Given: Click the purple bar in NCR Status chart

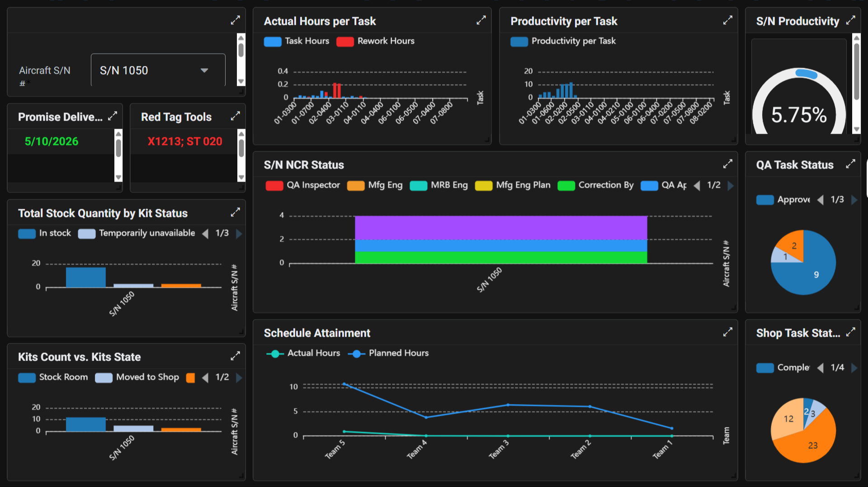Looking at the screenshot, I should coord(500,228).
